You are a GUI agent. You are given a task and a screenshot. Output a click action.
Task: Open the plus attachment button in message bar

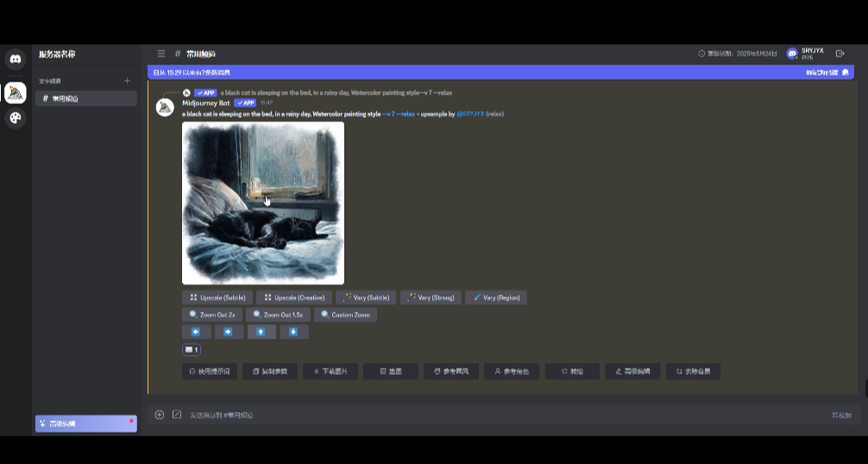[x=160, y=415]
